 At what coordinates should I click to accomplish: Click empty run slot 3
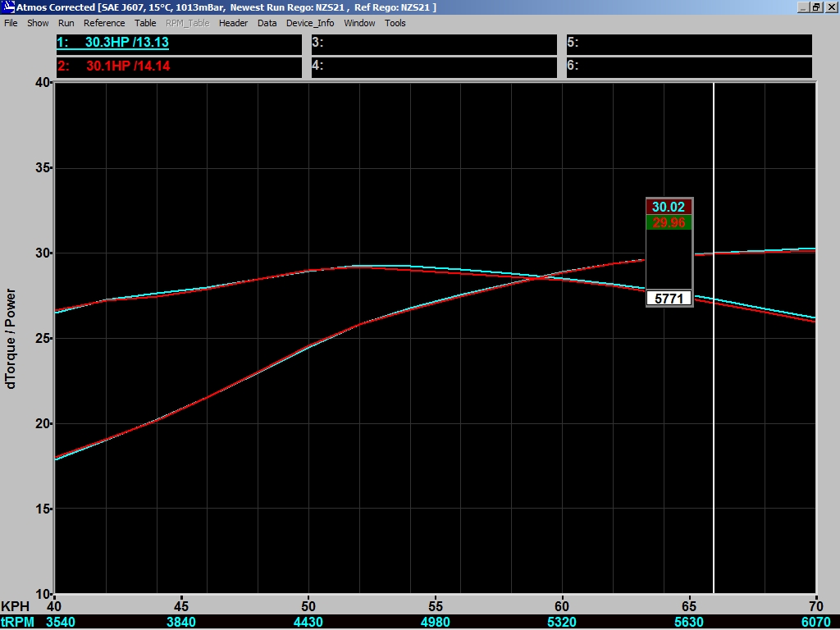tap(434, 44)
